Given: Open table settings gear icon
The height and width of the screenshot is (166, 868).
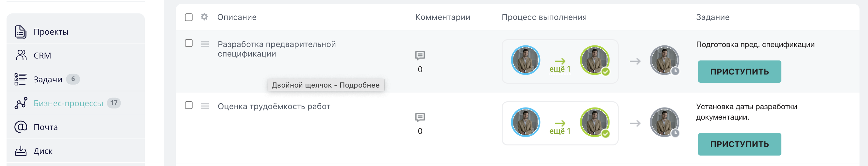Looking at the screenshot, I should 204,17.
